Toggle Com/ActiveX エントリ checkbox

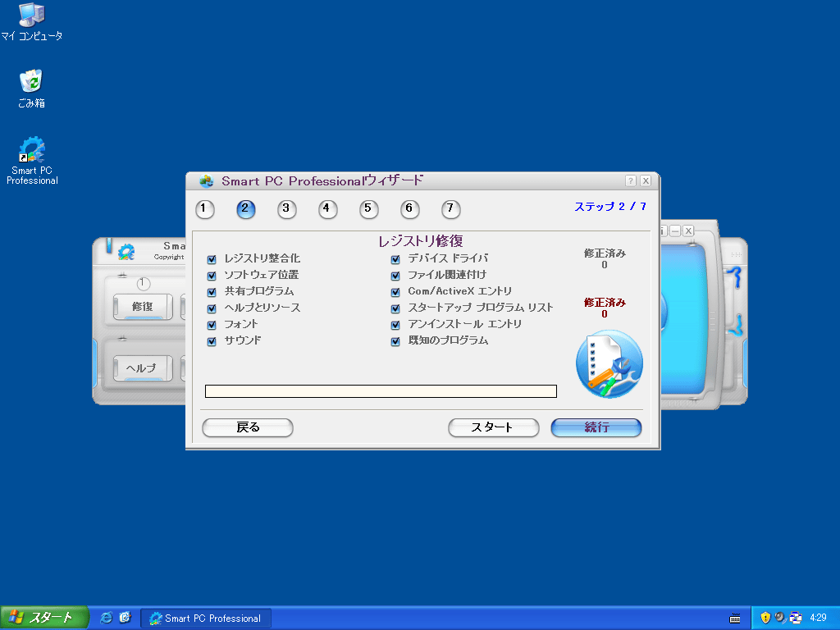click(395, 293)
